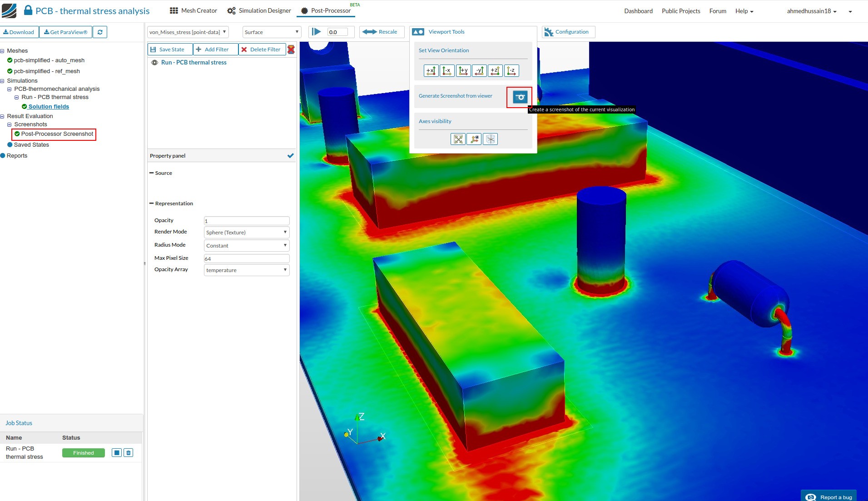Collapse the Run - PCB thermal stress tree node

16,97
